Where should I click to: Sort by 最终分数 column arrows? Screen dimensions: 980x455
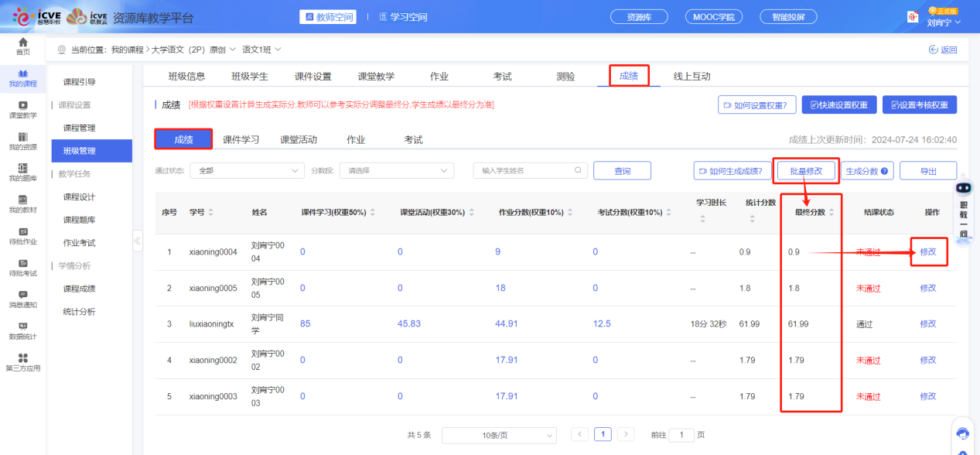pyautogui.click(x=831, y=212)
